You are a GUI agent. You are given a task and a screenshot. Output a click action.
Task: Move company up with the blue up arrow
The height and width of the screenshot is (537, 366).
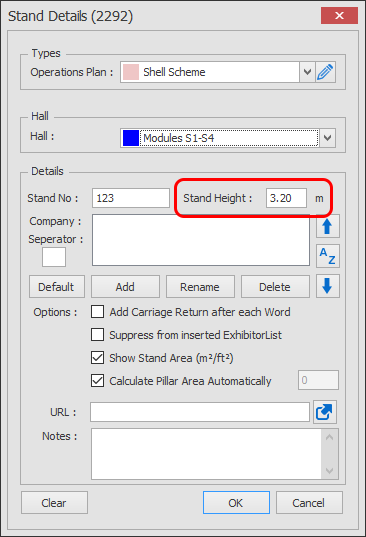[328, 226]
